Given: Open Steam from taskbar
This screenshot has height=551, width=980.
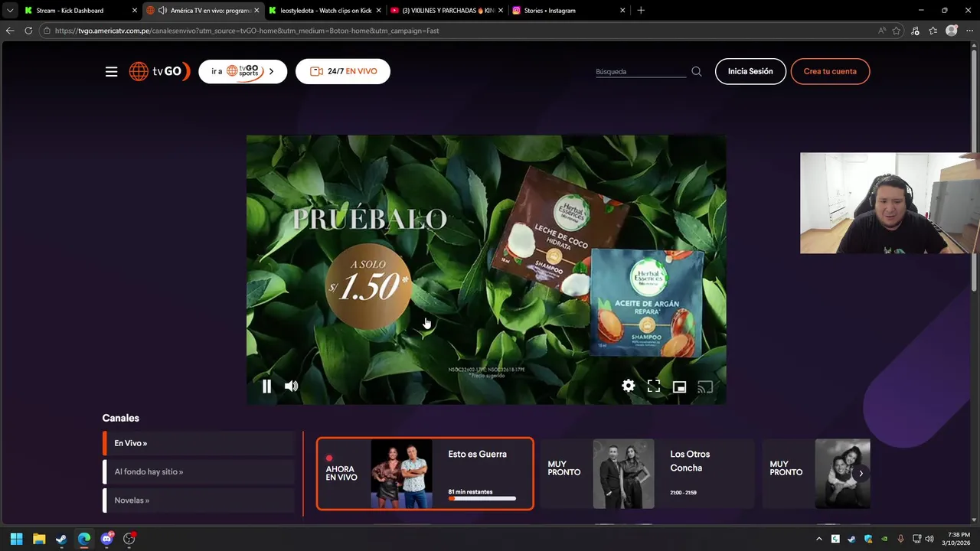Looking at the screenshot, I should pyautogui.click(x=61, y=539).
